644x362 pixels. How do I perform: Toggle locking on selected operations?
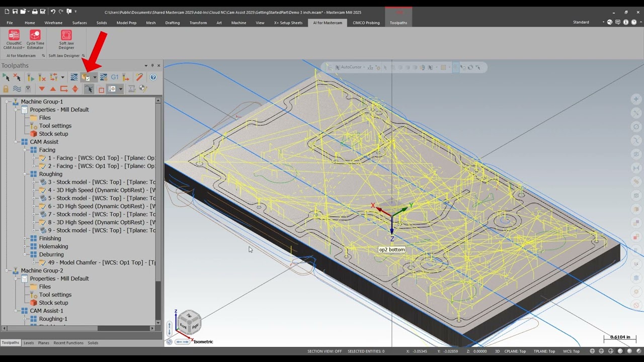tap(6, 89)
